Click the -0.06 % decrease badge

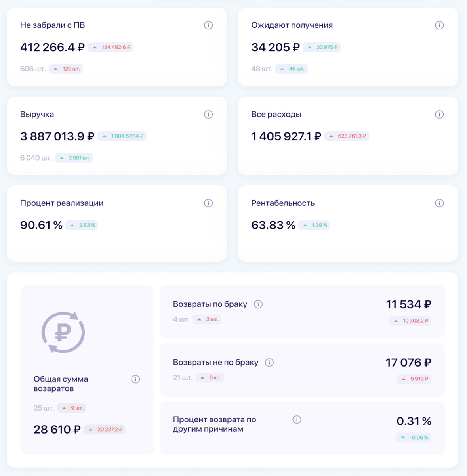pyautogui.click(x=414, y=438)
